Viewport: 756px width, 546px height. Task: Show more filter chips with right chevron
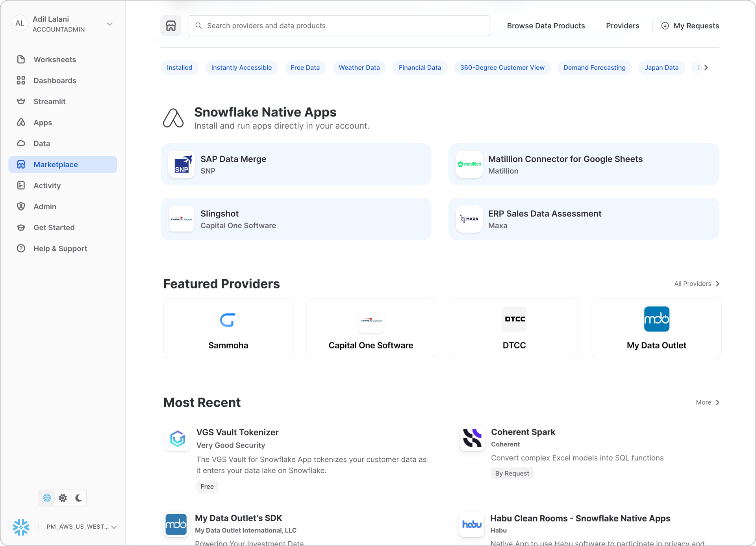pos(706,68)
